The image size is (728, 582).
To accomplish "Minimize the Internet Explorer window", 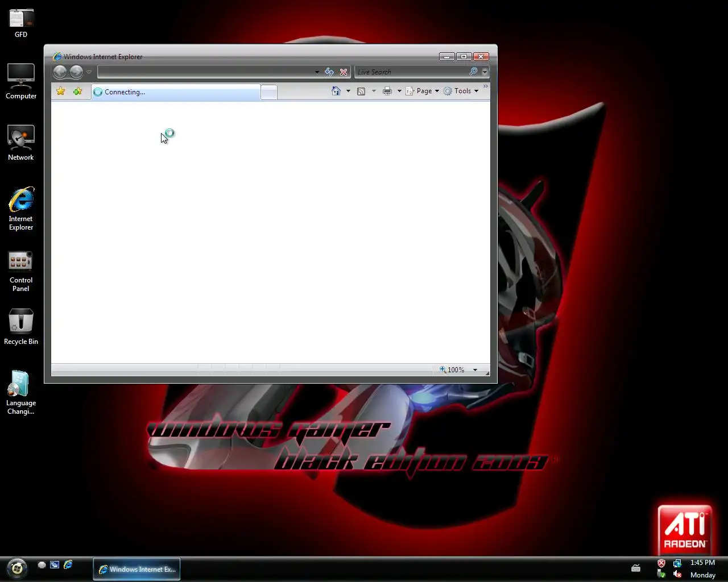I will coord(447,56).
